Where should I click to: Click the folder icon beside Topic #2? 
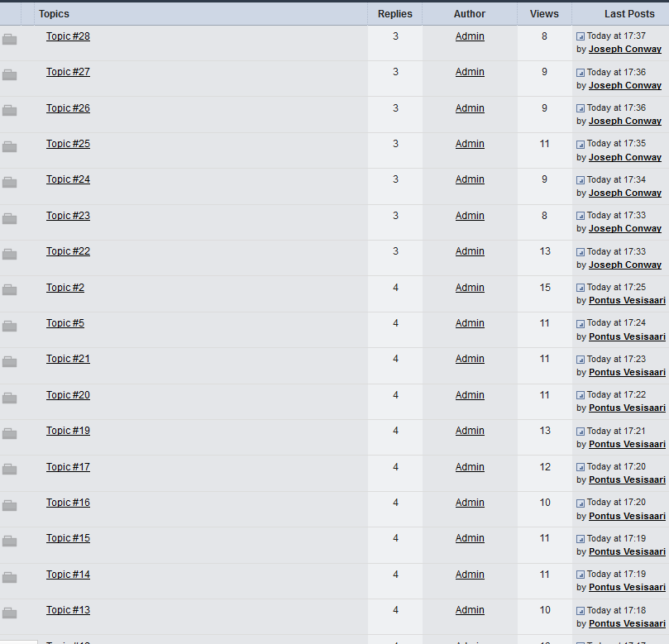(9, 290)
